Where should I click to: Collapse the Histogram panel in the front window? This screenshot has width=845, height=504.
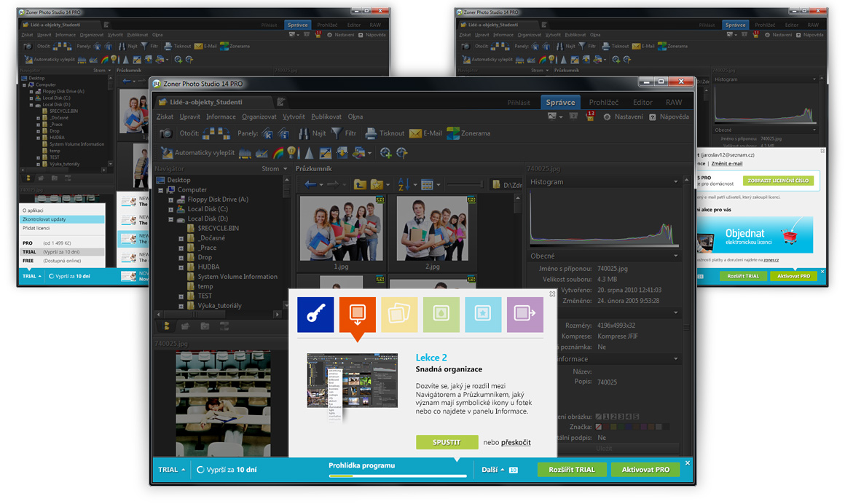point(676,182)
